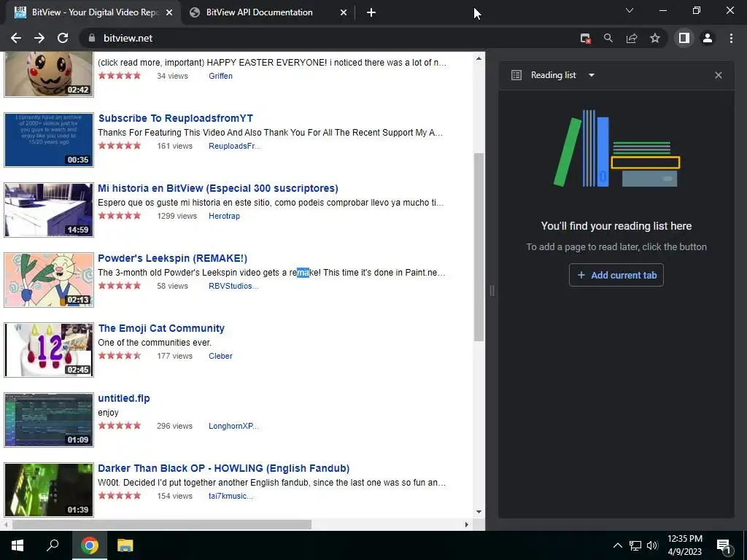Open File Explorer from the taskbar
Image resolution: width=747 pixels, height=560 pixels.
pos(125,545)
